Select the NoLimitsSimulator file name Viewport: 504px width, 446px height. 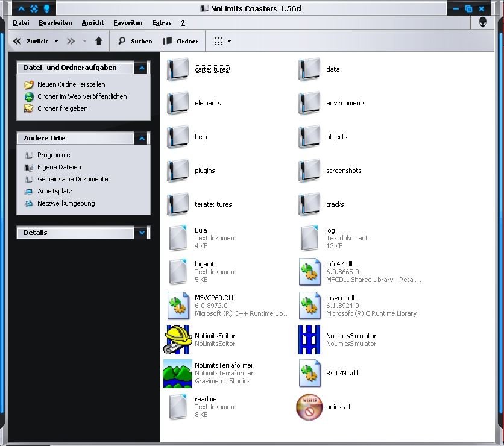(351, 336)
